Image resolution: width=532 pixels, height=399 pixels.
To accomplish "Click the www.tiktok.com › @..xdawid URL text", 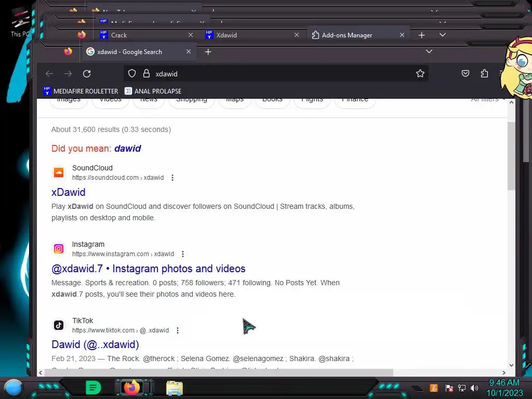I will pyautogui.click(x=121, y=330).
